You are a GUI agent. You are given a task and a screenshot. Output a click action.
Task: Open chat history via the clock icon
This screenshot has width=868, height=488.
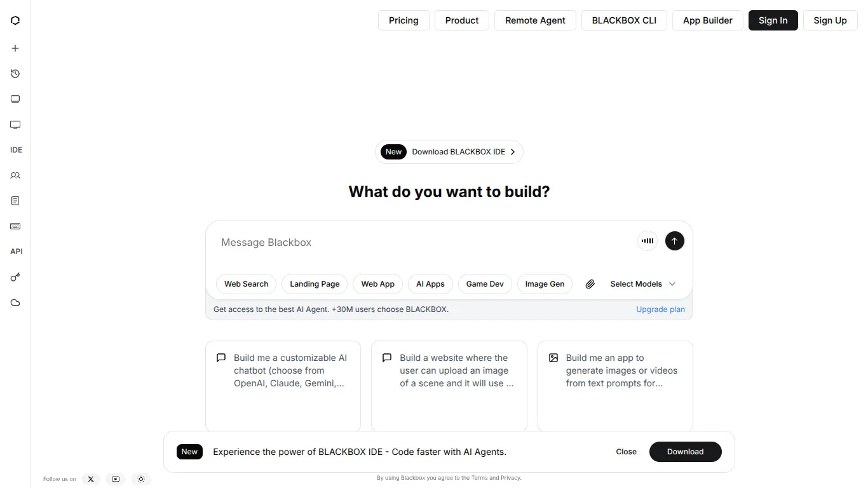(15, 74)
